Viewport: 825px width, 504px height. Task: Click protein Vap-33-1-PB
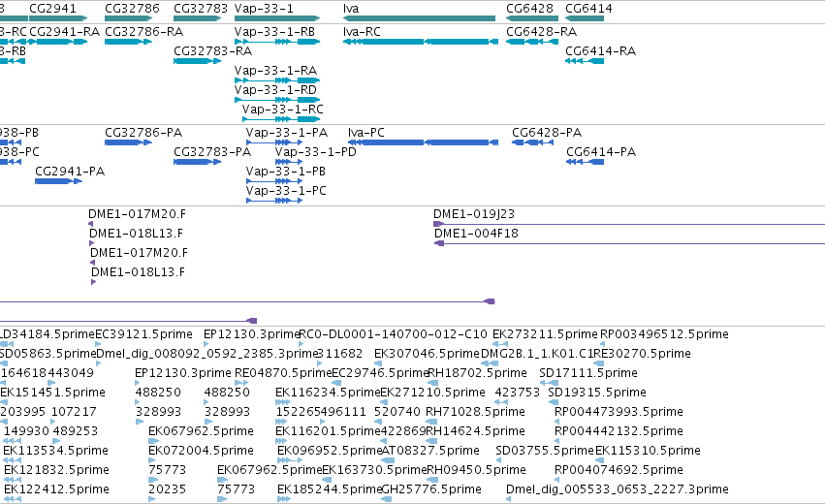[x=274, y=181]
